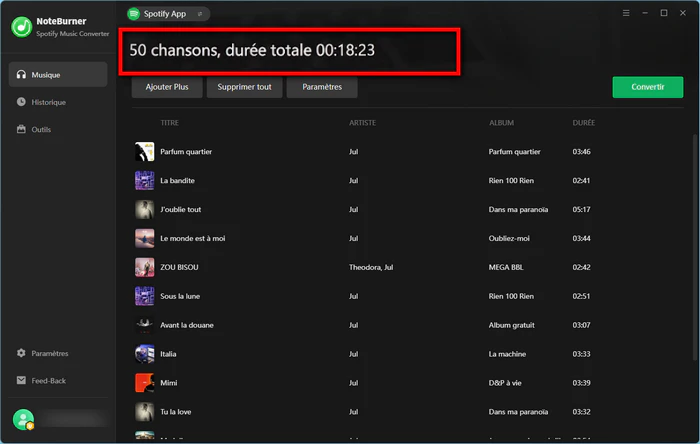Select the song title Parfum quartier
This screenshot has width=700, height=444.
(186, 152)
